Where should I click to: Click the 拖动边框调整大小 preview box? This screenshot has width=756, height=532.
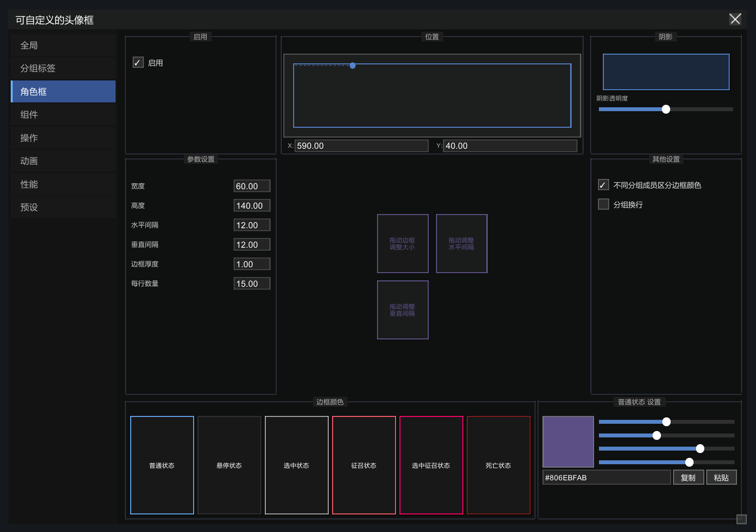tap(403, 243)
